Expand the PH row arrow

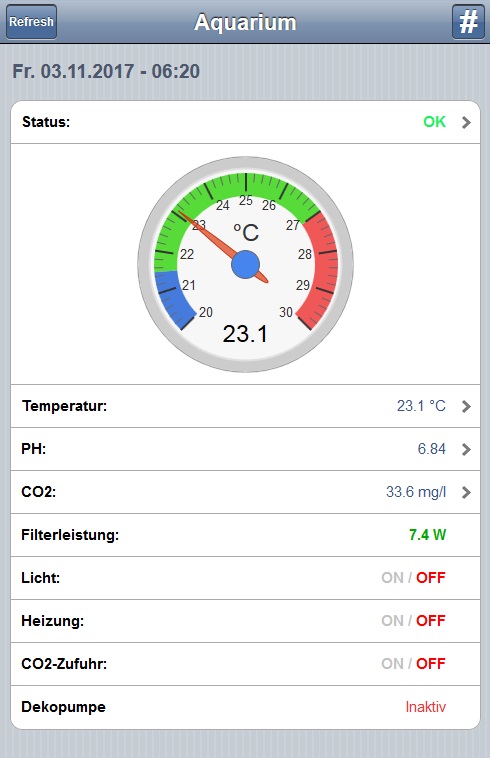(466, 449)
